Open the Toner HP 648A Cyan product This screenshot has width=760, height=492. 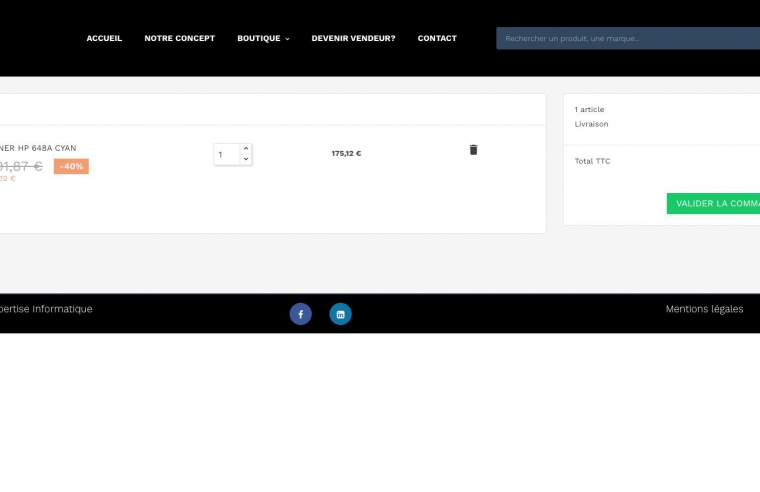pos(38,148)
